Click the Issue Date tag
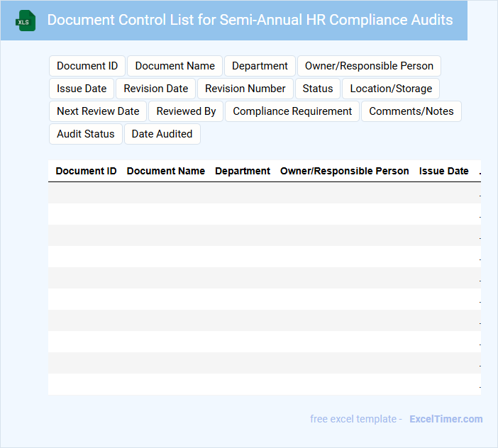This screenshot has height=448, width=498. pos(82,89)
